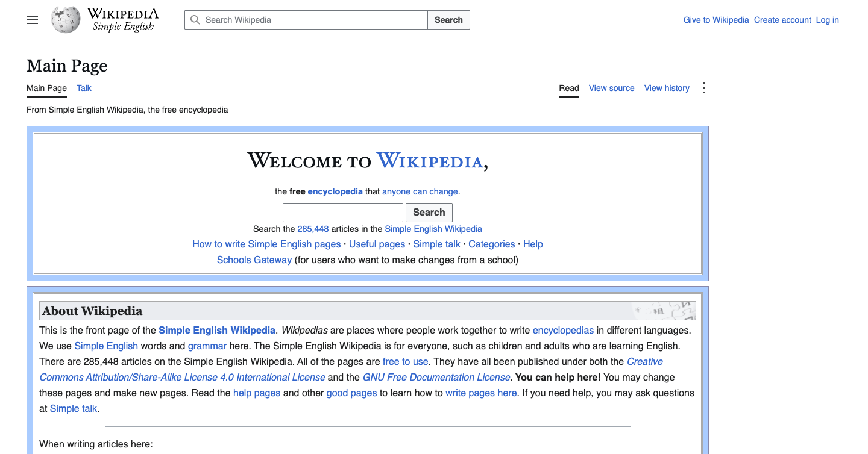Open the 'Simple English' link in About paragraph
This screenshot has width=868, height=454.
pos(106,346)
